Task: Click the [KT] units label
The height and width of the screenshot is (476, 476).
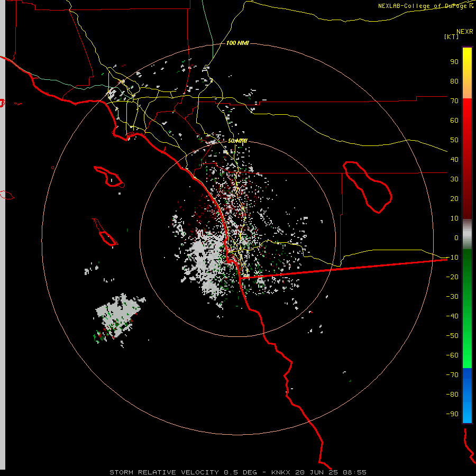Action: pyautogui.click(x=452, y=36)
